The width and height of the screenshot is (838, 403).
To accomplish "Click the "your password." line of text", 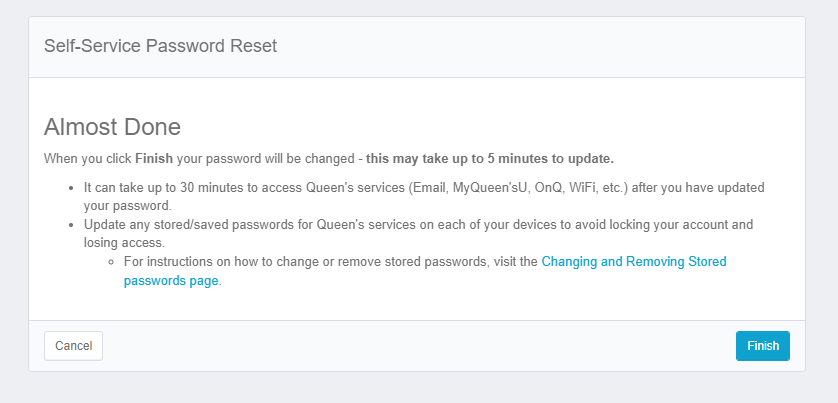I will pyautogui.click(x=121, y=205).
